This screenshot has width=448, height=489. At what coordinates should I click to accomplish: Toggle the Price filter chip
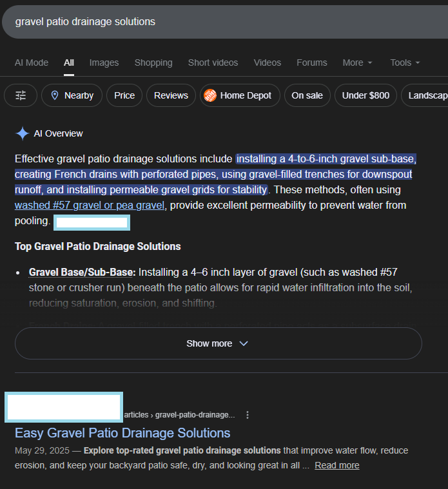point(124,95)
